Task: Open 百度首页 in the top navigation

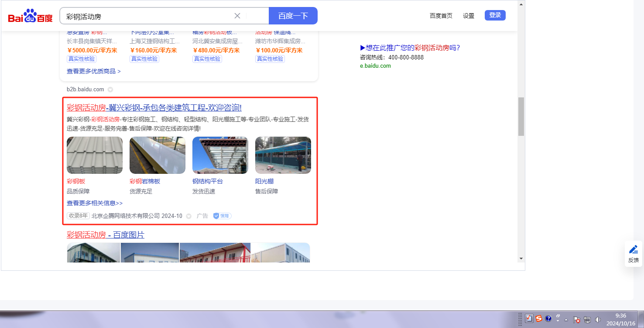Action: coord(441,16)
